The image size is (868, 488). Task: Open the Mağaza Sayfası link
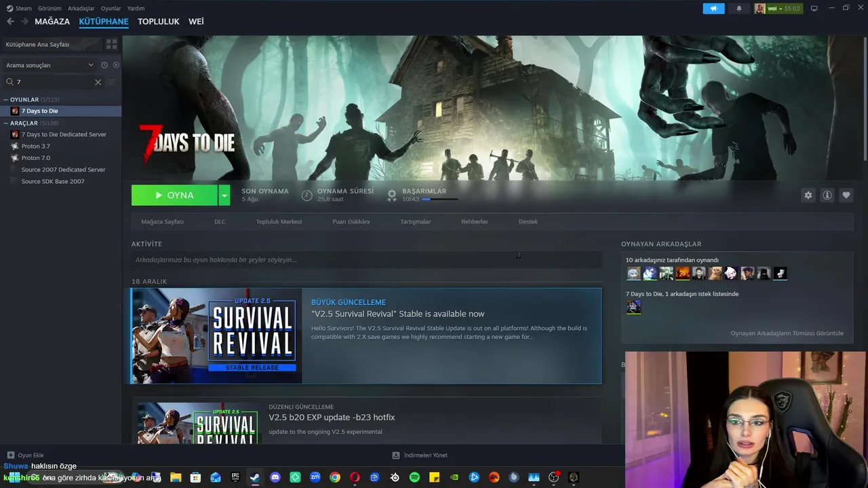click(x=162, y=222)
